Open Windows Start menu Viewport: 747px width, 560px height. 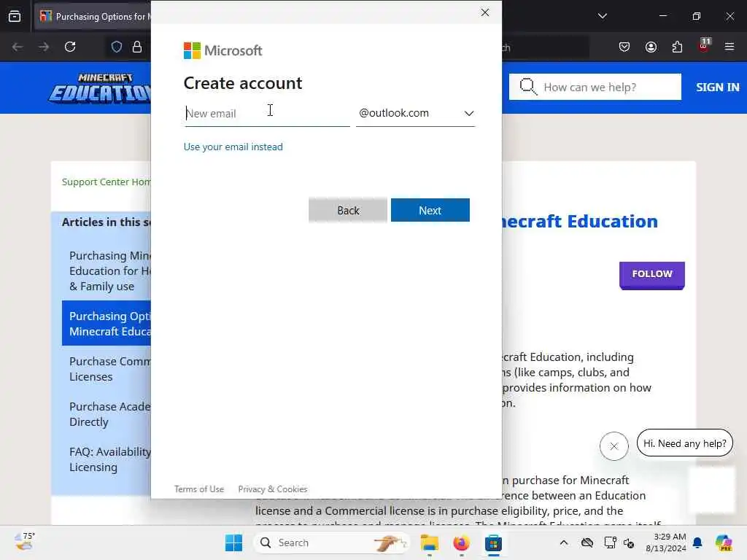point(233,542)
